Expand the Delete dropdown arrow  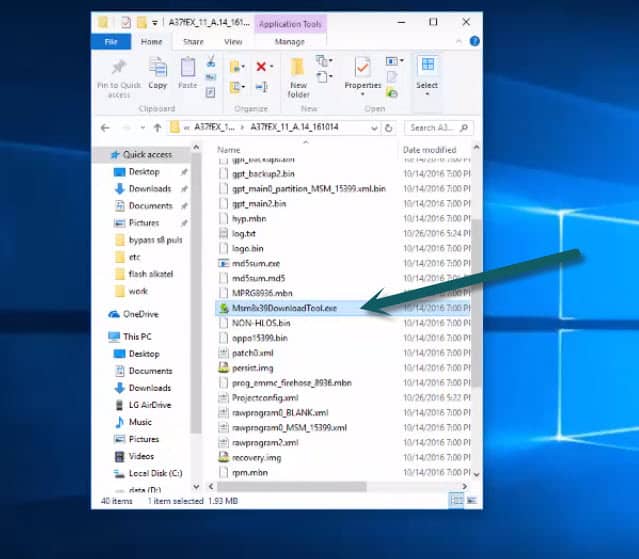pos(271,66)
